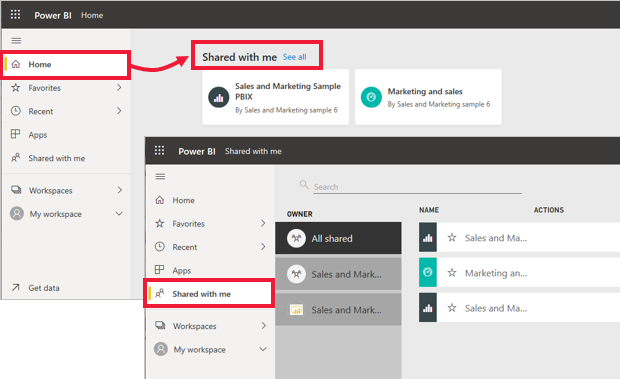Click the search magnifier icon

click(x=304, y=185)
